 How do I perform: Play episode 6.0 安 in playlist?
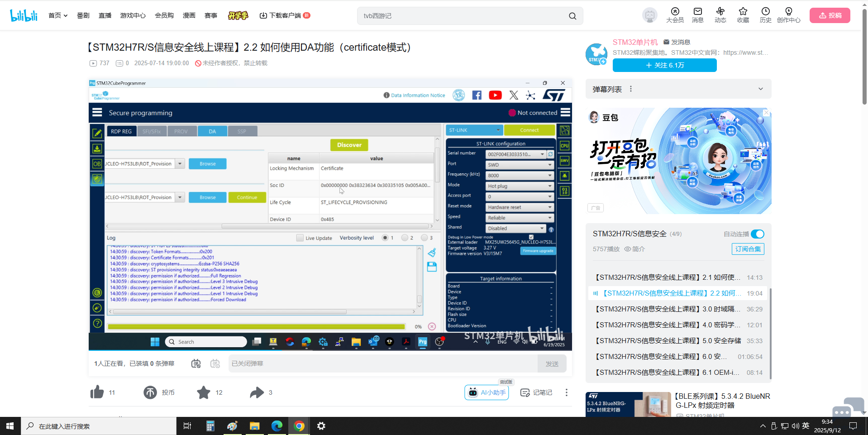678,357
